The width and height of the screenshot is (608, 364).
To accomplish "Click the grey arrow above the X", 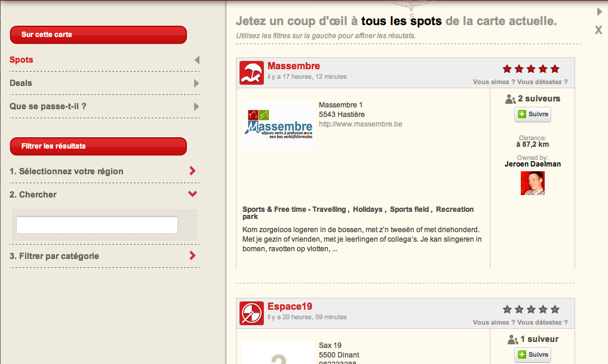I will (x=600, y=11).
